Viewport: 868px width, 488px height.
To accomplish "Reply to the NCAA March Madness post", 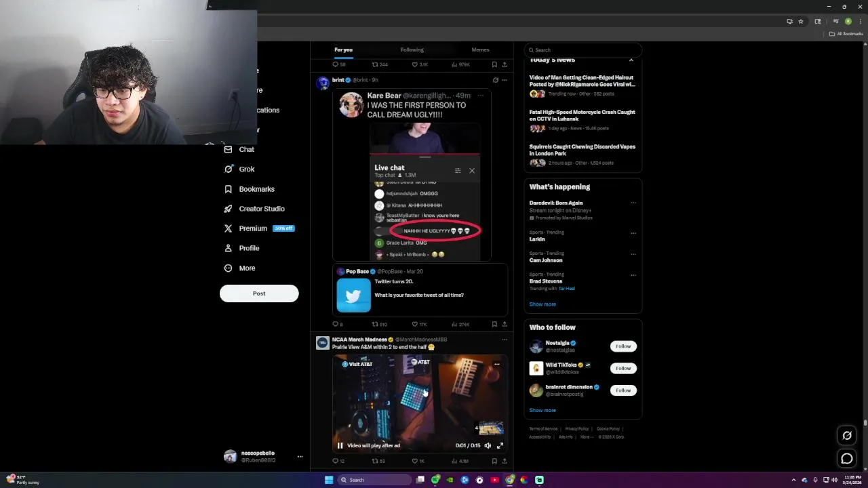I will (338, 461).
